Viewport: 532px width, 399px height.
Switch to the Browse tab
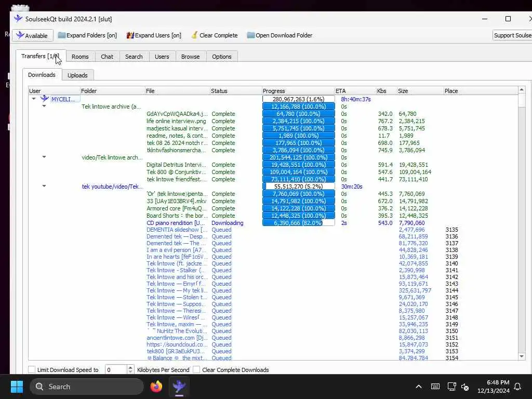point(190,57)
